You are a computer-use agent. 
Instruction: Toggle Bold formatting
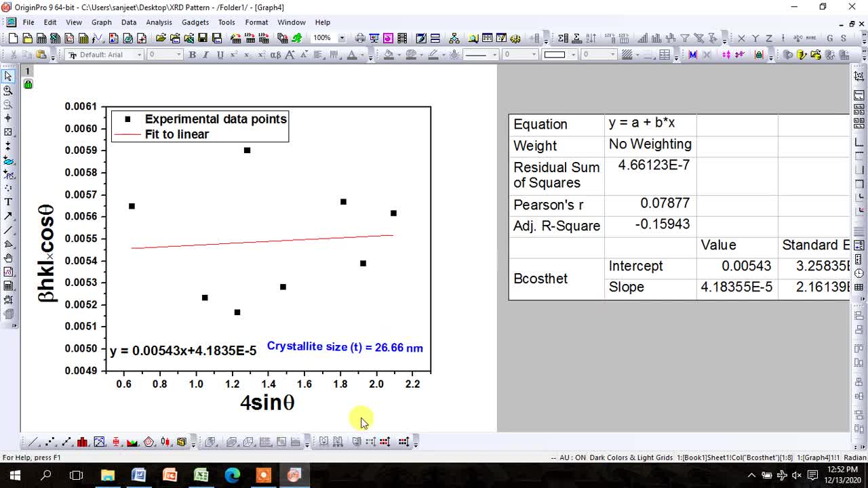pyautogui.click(x=192, y=55)
